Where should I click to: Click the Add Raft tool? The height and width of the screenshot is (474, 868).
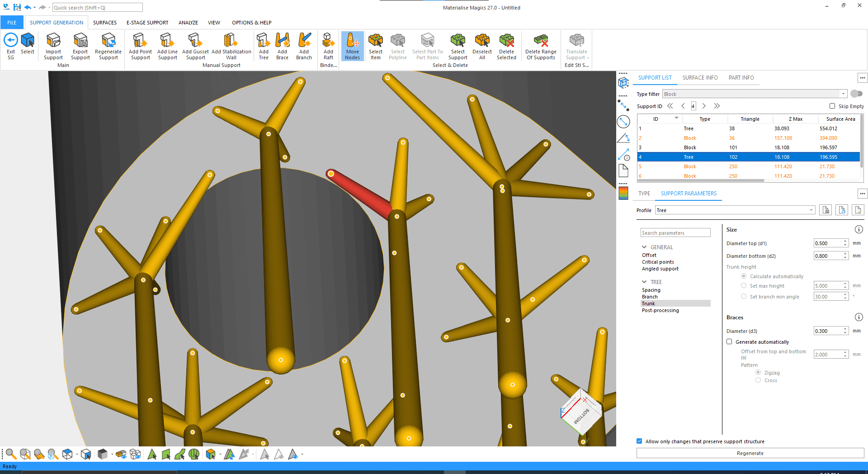point(329,46)
